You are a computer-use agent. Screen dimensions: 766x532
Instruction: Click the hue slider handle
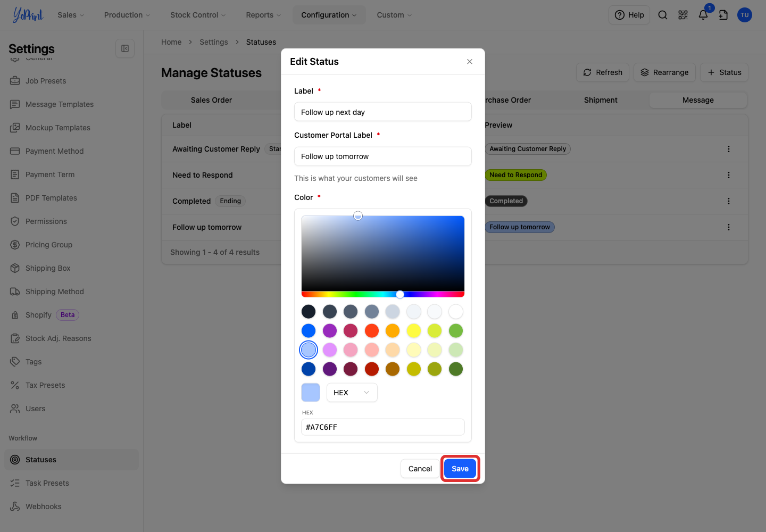(x=400, y=294)
